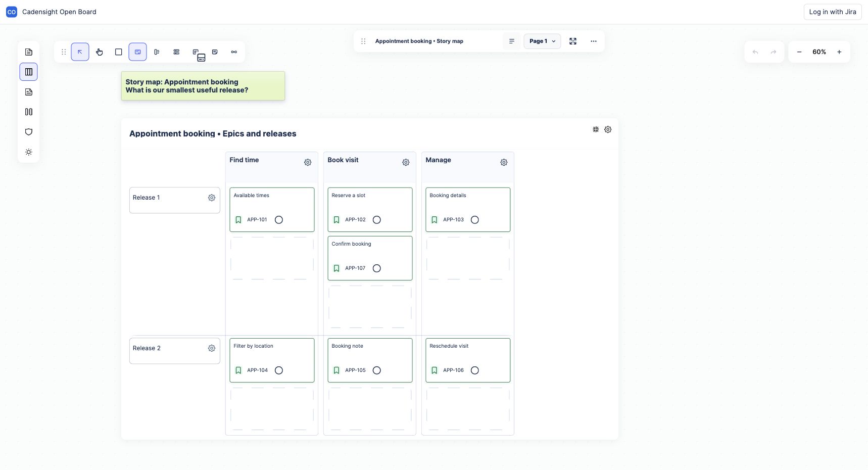
Task: Open Find time column settings
Action: (308, 162)
